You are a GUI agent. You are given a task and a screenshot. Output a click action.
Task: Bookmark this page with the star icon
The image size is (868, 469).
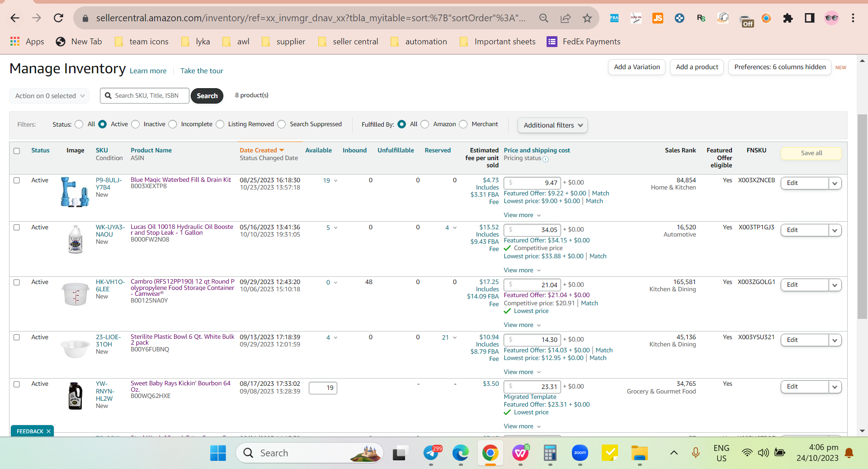pos(587,18)
